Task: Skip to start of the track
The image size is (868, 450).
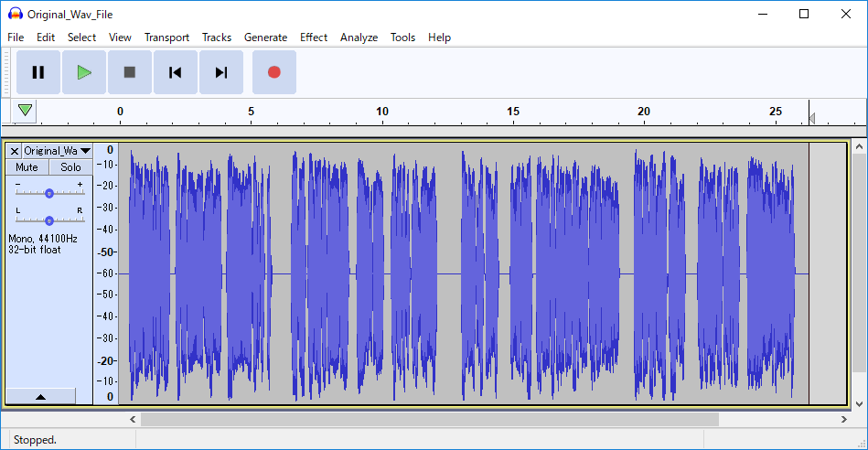Action: pos(176,72)
